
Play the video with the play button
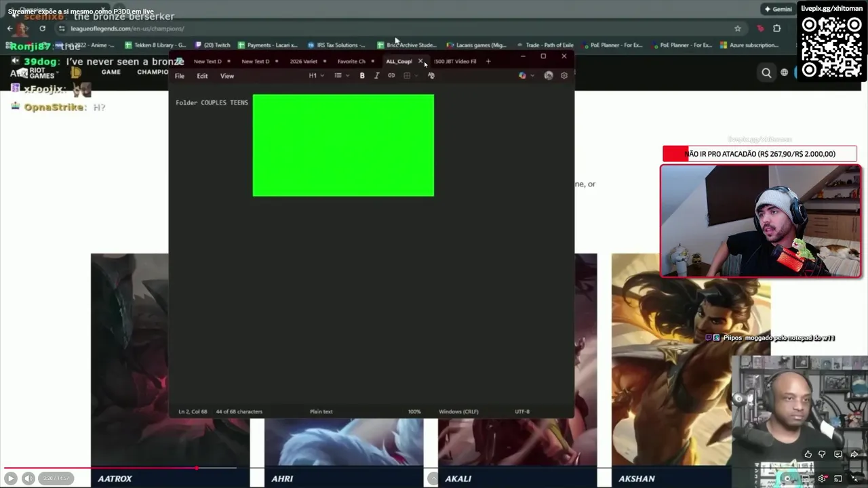10,479
